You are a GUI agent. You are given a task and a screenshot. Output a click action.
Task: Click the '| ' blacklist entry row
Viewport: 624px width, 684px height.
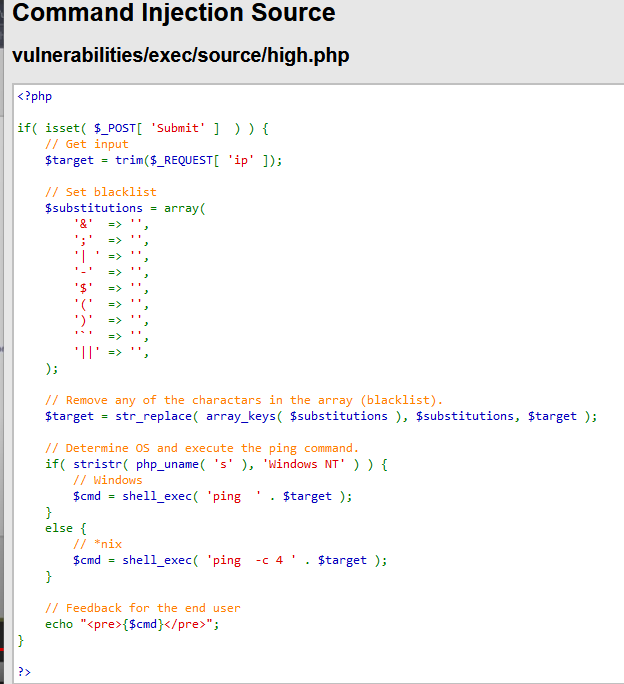111,256
